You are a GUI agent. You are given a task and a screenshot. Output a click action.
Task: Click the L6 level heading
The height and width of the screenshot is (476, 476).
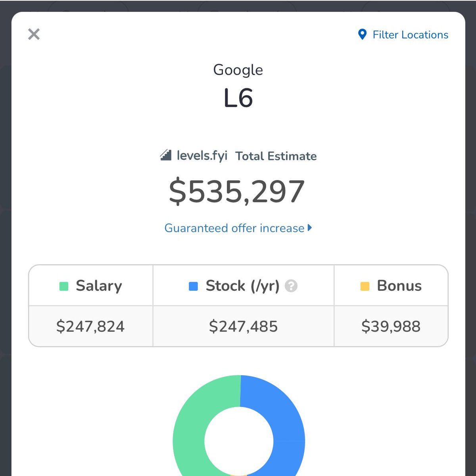238,98
